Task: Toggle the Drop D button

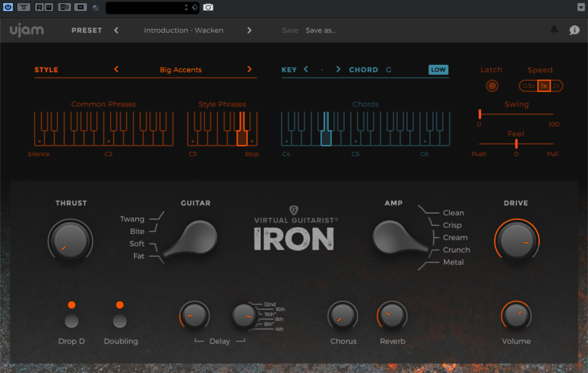Action: 72,321
